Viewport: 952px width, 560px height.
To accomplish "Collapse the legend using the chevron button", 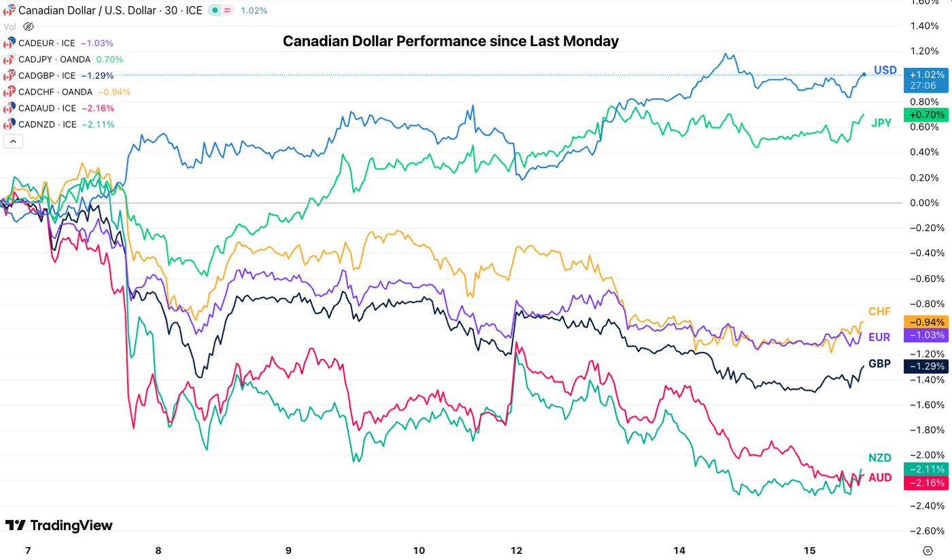I will pyautogui.click(x=13, y=141).
